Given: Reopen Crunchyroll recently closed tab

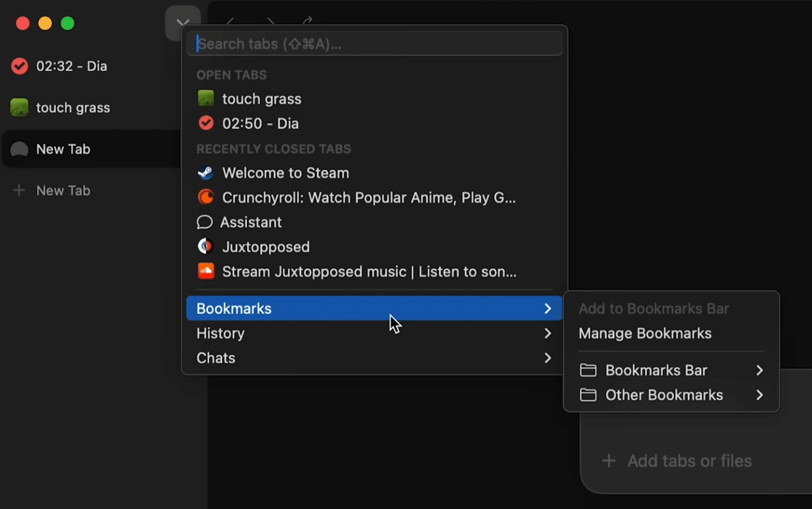Looking at the screenshot, I should pyautogui.click(x=374, y=197).
